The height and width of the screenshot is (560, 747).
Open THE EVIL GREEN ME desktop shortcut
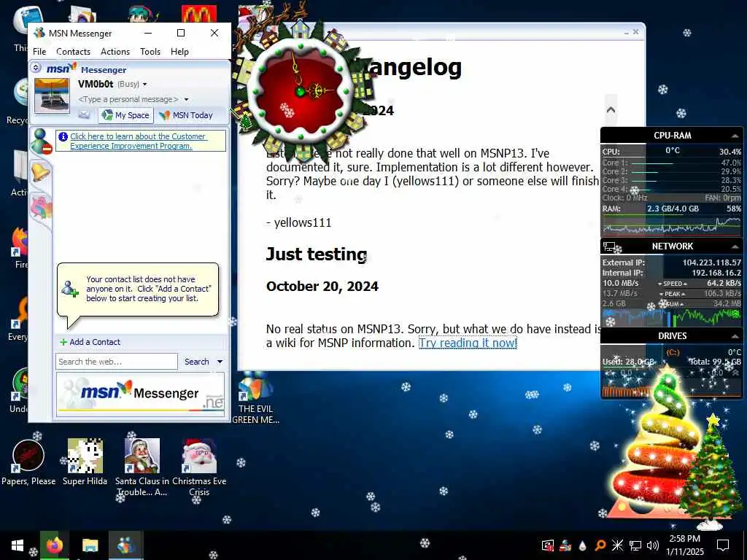click(256, 398)
